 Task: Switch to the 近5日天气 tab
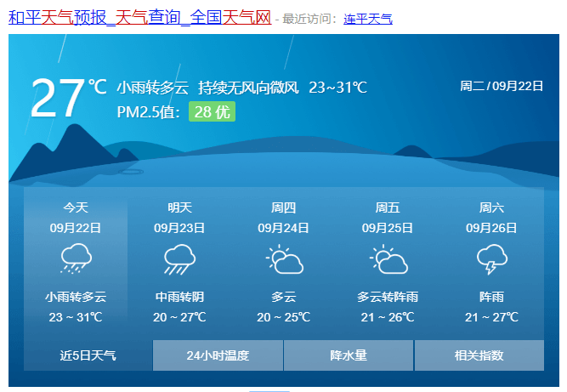point(88,355)
